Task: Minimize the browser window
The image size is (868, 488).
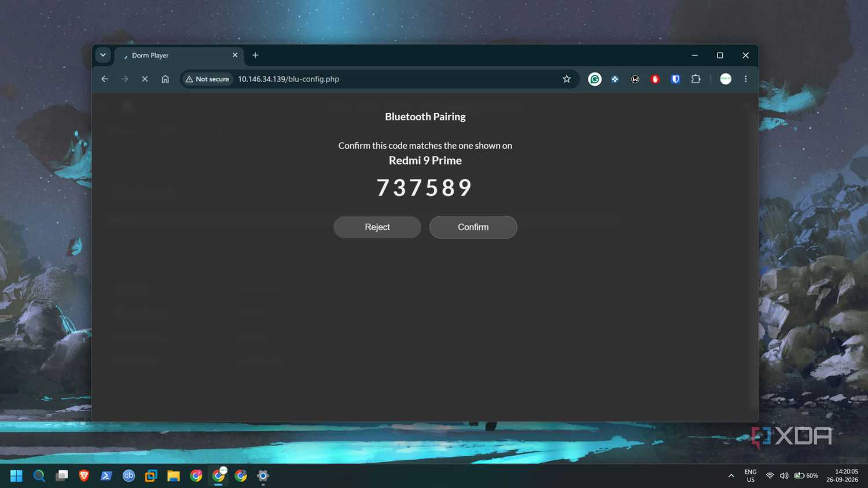Action: (x=694, y=56)
